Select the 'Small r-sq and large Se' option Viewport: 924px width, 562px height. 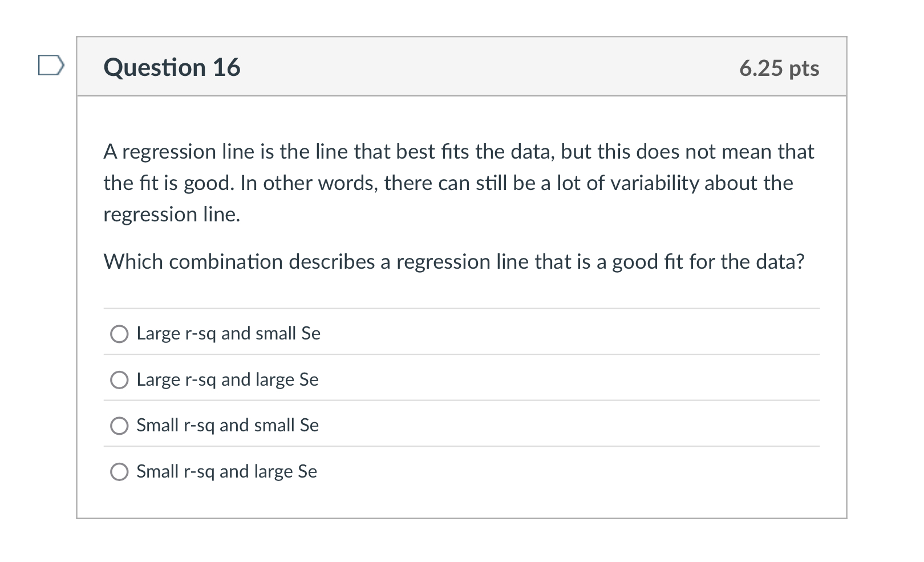point(119,471)
